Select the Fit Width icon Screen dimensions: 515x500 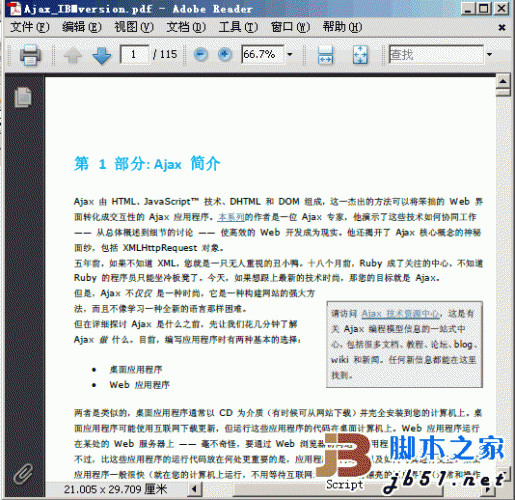pyautogui.click(x=325, y=55)
